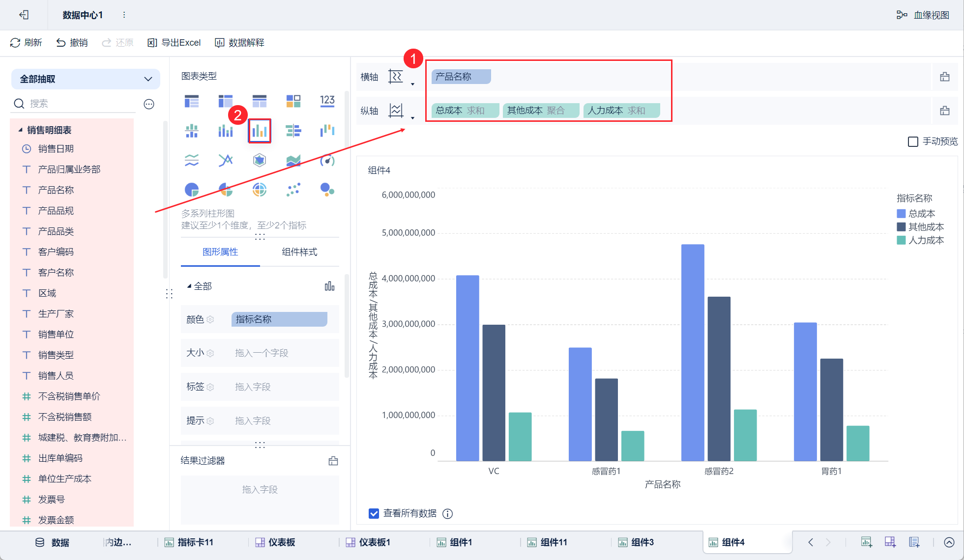Select 产品品类 field in list

pyautogui.click(x=56, y=231)
